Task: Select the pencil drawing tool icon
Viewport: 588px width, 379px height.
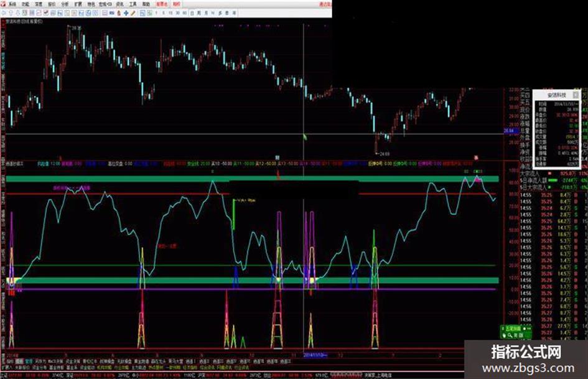Action: tap(133, 13)
